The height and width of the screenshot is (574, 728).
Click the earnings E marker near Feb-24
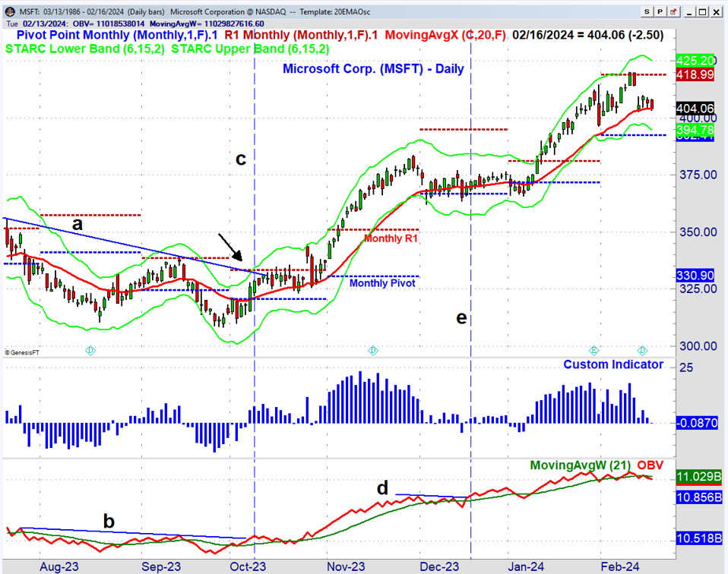[x=595, y=350]
